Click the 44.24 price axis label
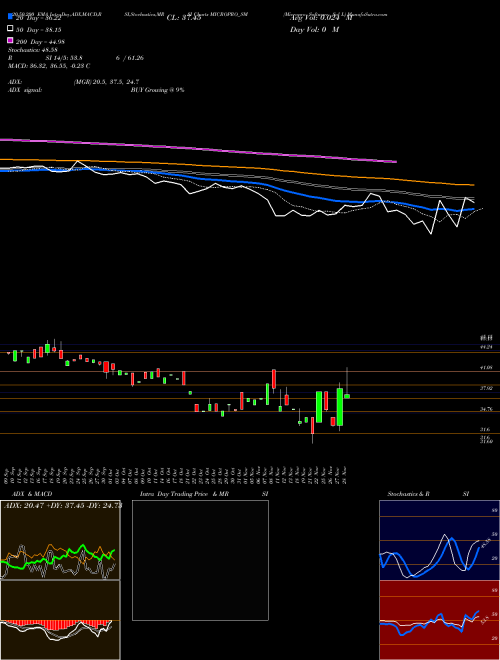500x660 pixels. point(486,347)
